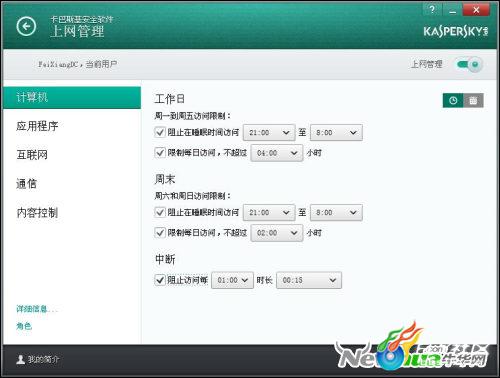Screen dimensions: 500x378
Task: Uncheck weekday 阻止在睡眠时间访问 checkbox
Action: coord(160,132)
